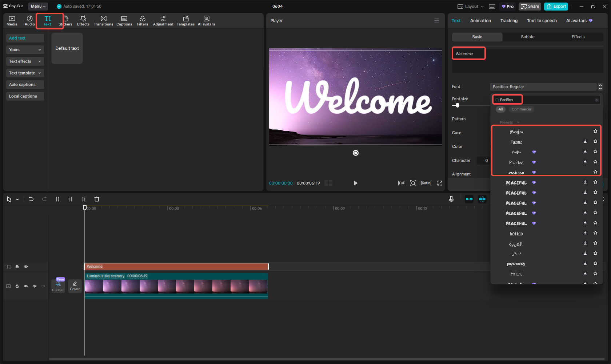Open the Templates panel
This screenshot has height=364, width=611.
[x=185, y=20]
